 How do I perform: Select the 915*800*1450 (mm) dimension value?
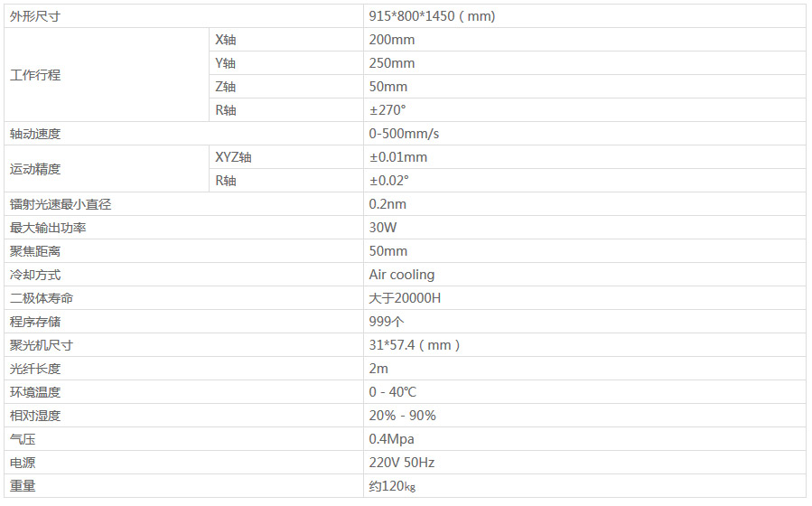[x=432, y=16]
